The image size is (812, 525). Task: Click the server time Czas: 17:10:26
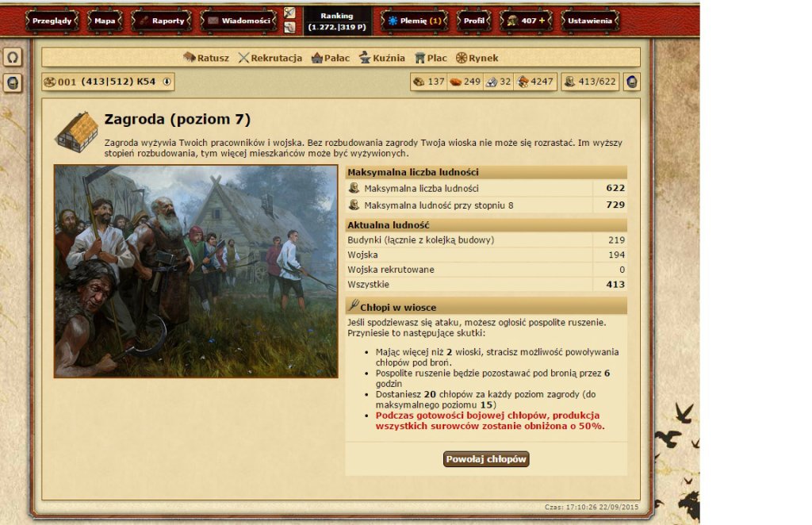click(592, 507)
